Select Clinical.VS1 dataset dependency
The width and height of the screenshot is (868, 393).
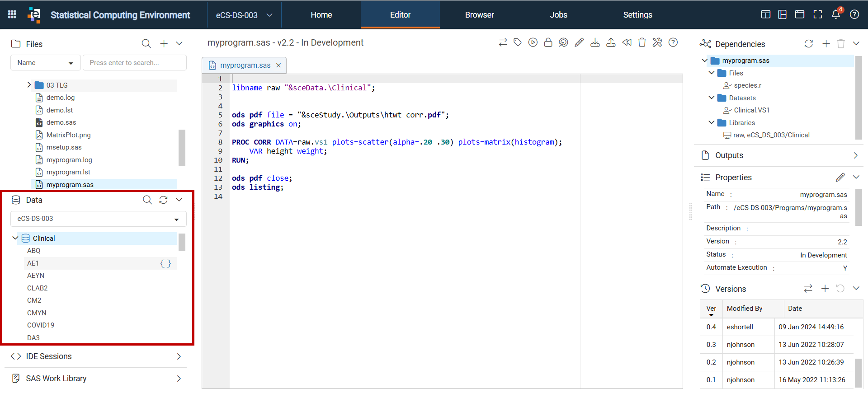point(751,110)
